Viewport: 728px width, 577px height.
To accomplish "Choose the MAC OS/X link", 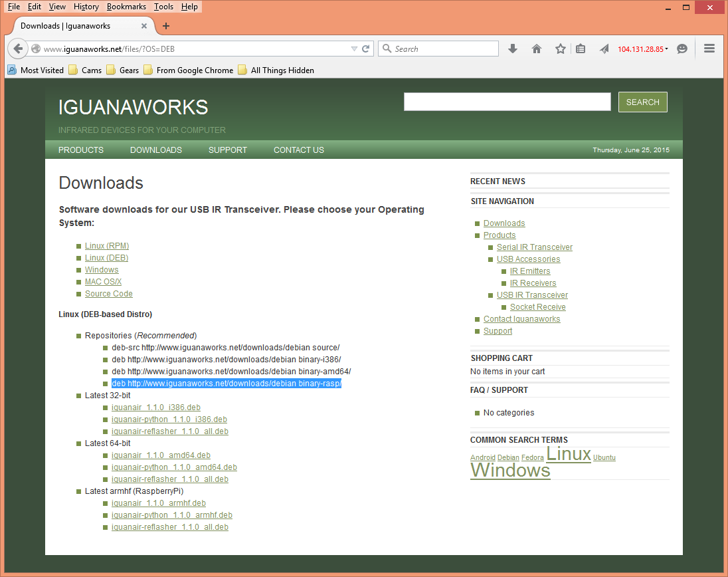I will (103, 282).
